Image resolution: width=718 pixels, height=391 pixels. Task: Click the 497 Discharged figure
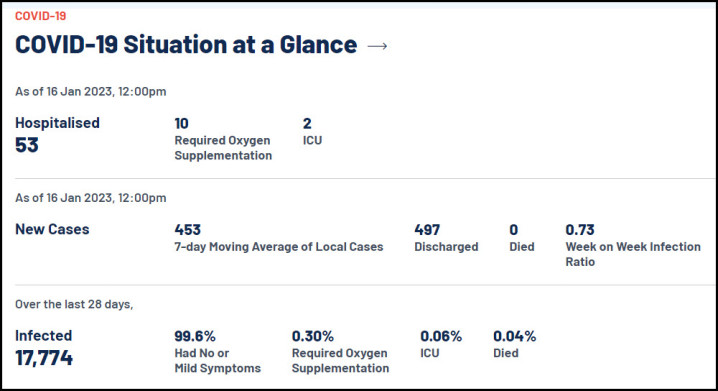click(x=427, y=230)
